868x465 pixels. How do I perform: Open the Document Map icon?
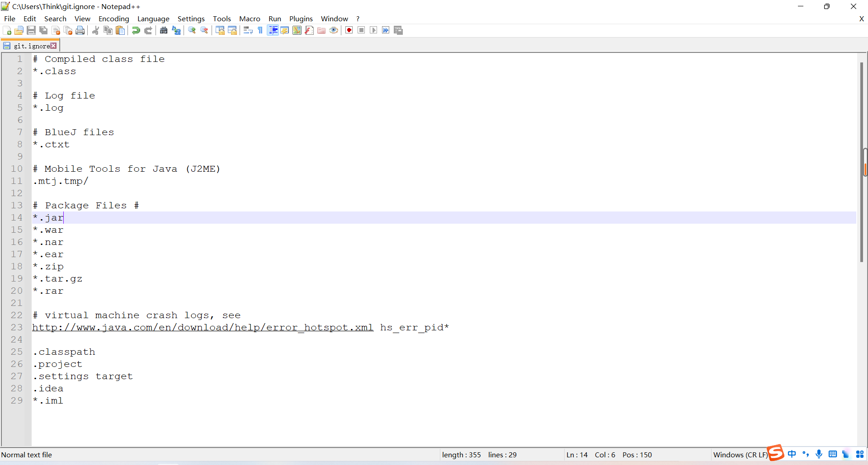point(297,30)
